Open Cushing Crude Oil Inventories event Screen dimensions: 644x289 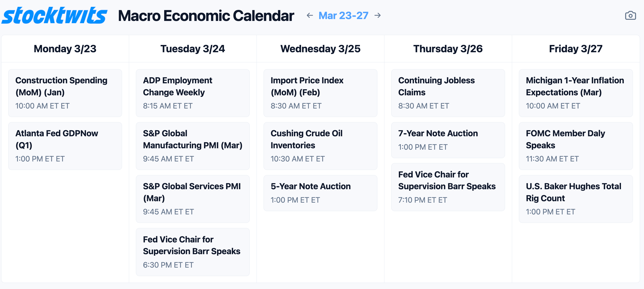(320, 146)
